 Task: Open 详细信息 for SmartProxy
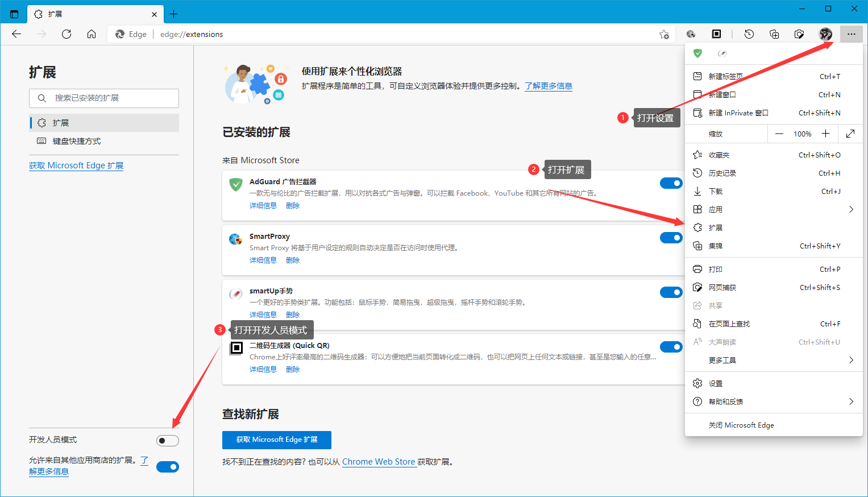tap(263, 260)
